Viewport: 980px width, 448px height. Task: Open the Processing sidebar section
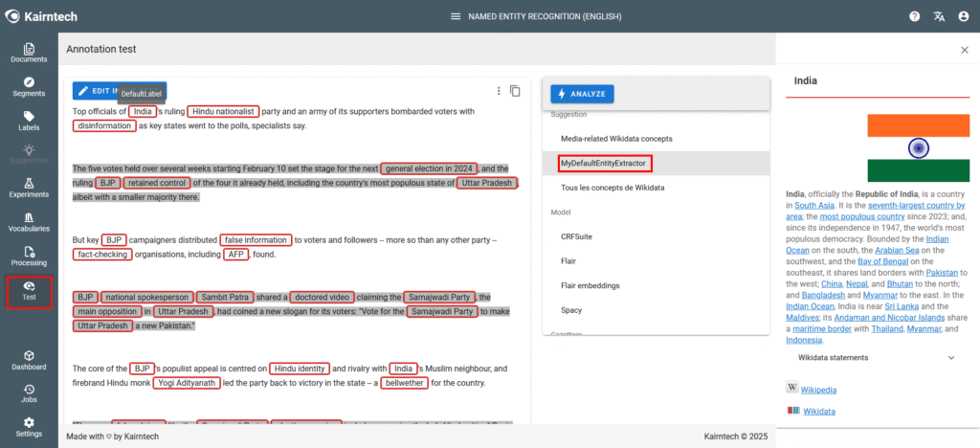coord(29,257)
